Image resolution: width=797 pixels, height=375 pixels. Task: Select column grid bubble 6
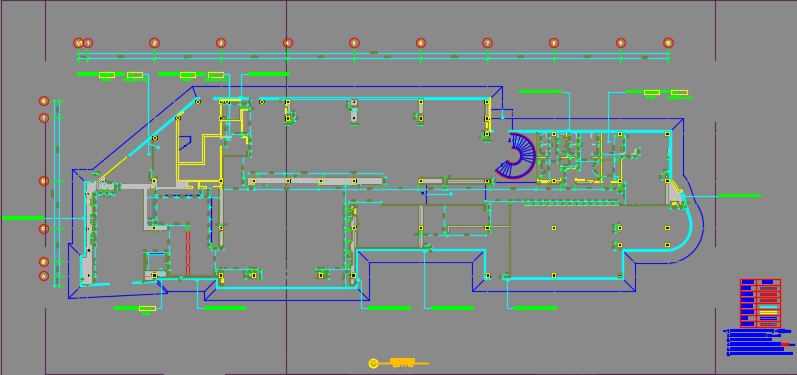point(421,43)
